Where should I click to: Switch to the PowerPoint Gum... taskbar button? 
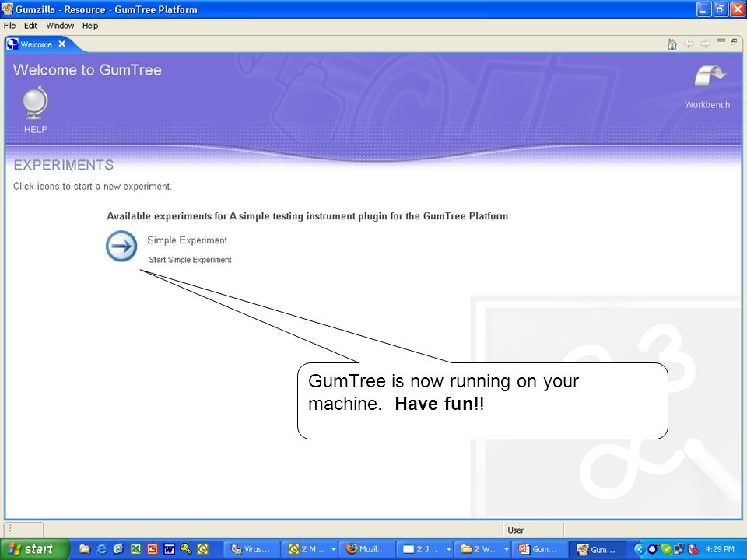538,550
